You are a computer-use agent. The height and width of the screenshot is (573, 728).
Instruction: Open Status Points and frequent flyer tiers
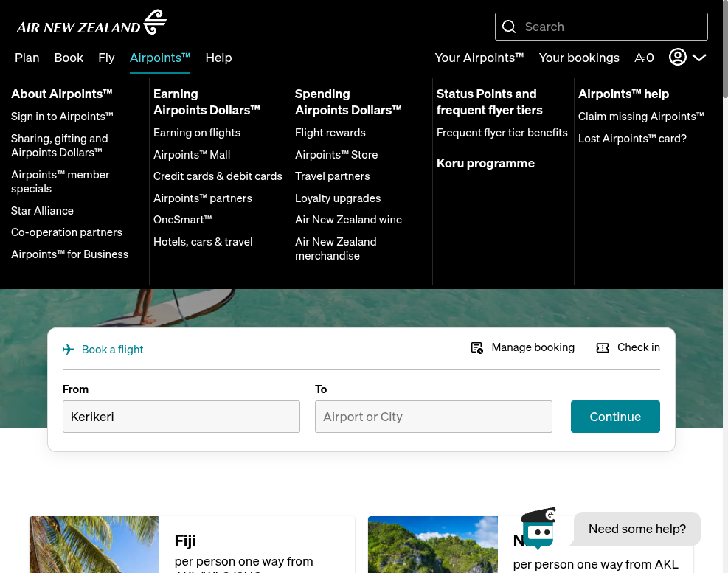(x=489, y=103)
